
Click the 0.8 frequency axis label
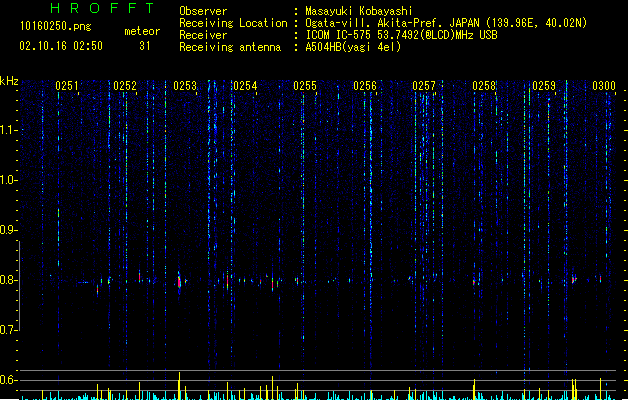coord(8,280)
